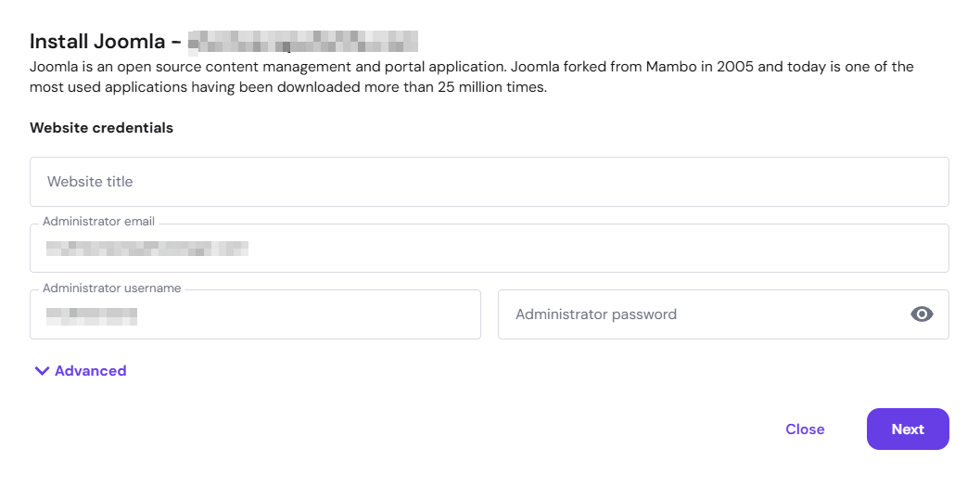Click the Administrator username floating label
Screen dimensions: 980x487
coord(112,288)
